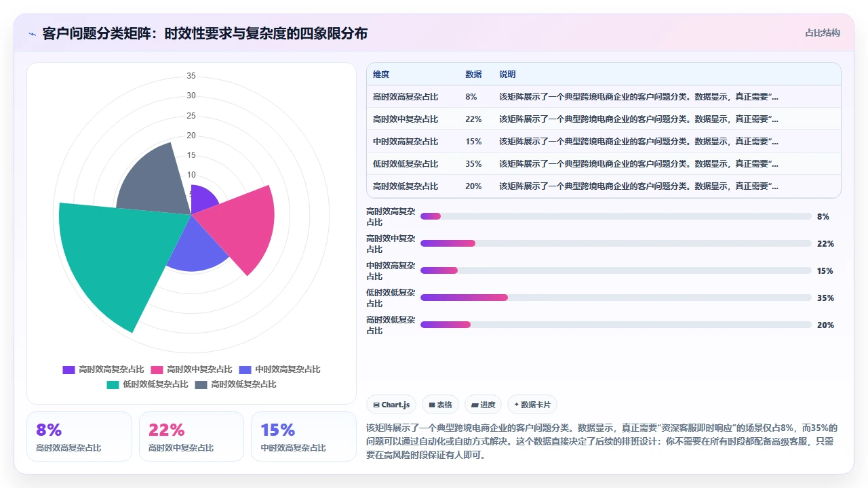This screenshot has width=868, height=488.
Task: Select table row cell 高时效中复杂占比
Action: pyautogui.click(x=406, y=119)
